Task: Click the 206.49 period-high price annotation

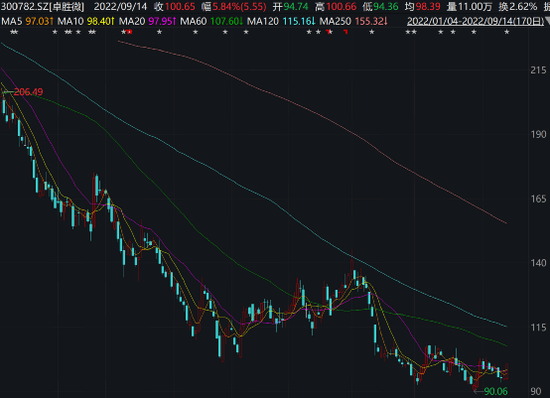Action: pyautogui.click(x=28, y=92)
